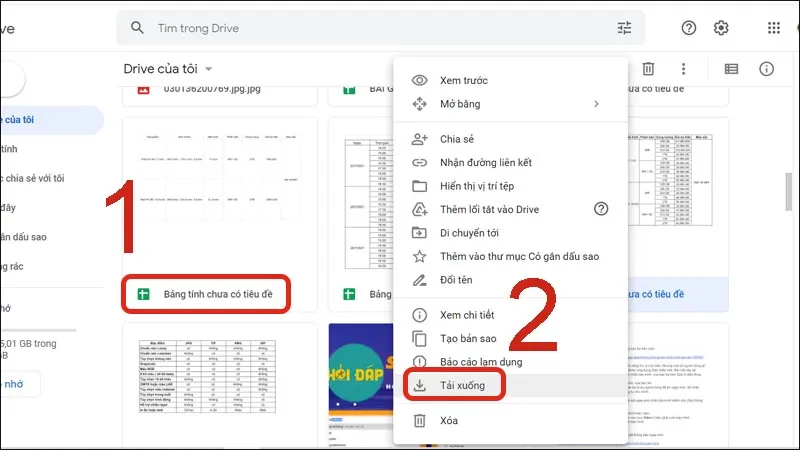This screenshot has height=450, width=800.
Task: Click the Hỏi Đáp image thumbnail
Action: 361,370
